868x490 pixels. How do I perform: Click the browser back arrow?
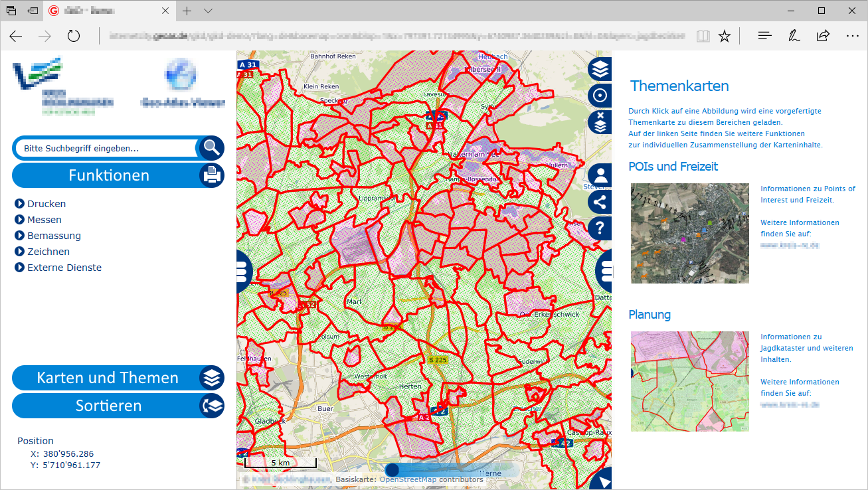click(x=16, y=37)
